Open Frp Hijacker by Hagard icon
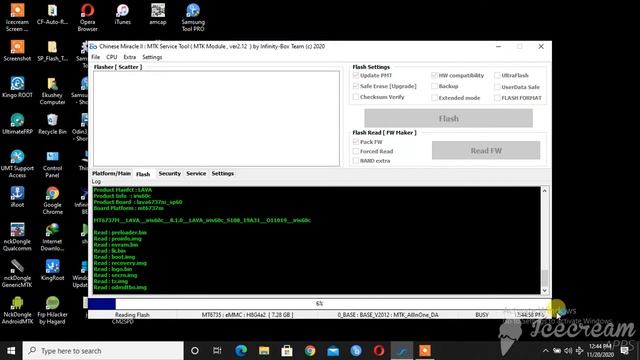 52,310
